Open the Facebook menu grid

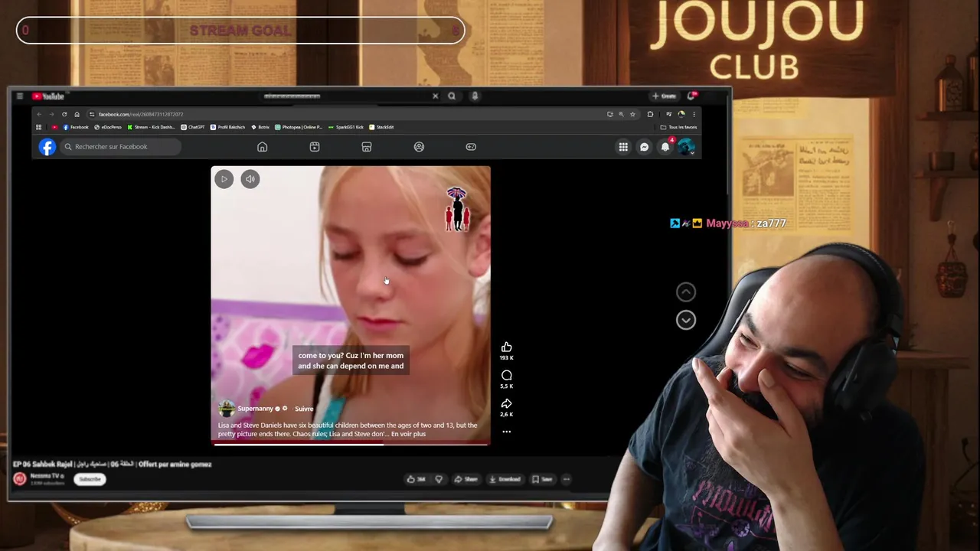623,147
